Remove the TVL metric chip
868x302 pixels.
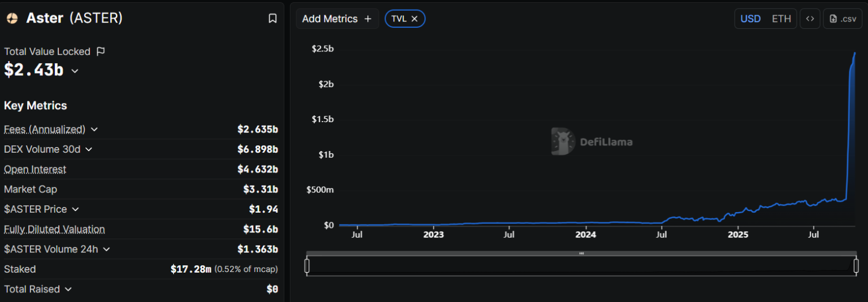pos(414,19)
